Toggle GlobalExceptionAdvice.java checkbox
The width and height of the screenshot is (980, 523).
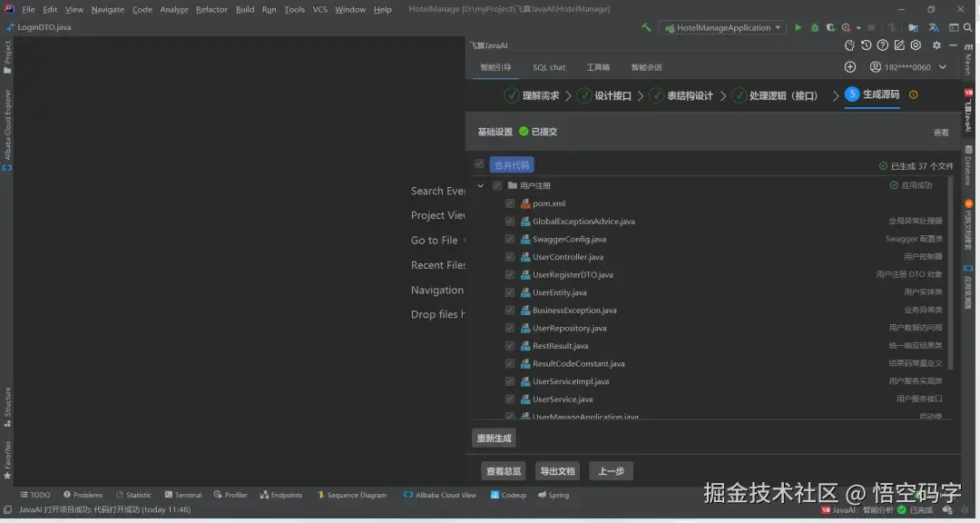[510, 222]
